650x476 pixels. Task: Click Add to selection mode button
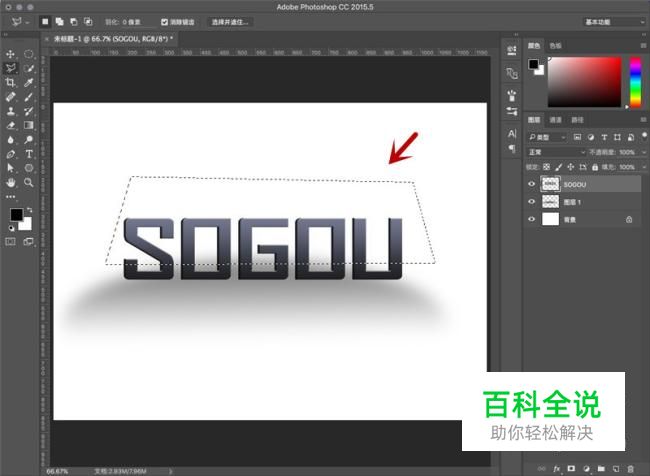pyautogui.click(x=60, y=22)
